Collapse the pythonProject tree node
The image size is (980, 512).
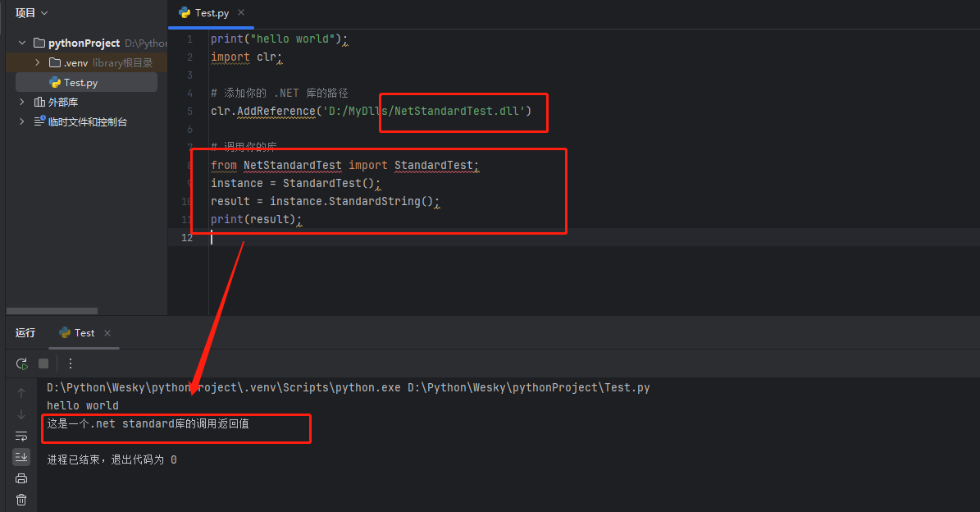click(x=22, y=43)
